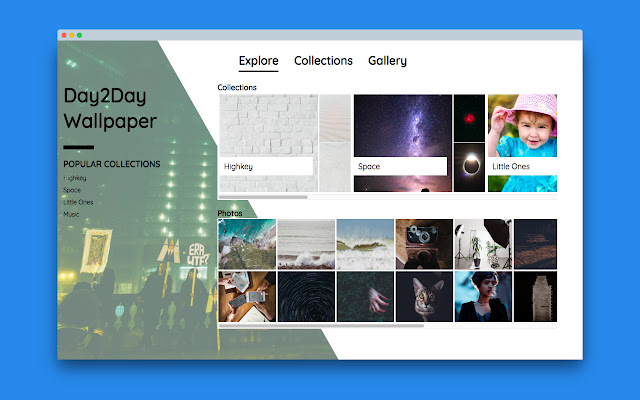Minimize the window with the yellow button
Viewport: 640px width, 400px height.
pyautogui.click(x=72, y=35)
